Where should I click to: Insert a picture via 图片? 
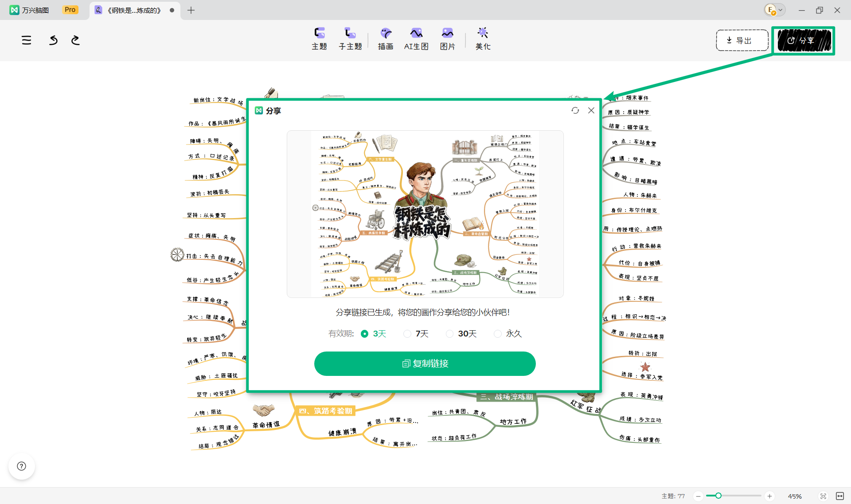click(448, 39)
